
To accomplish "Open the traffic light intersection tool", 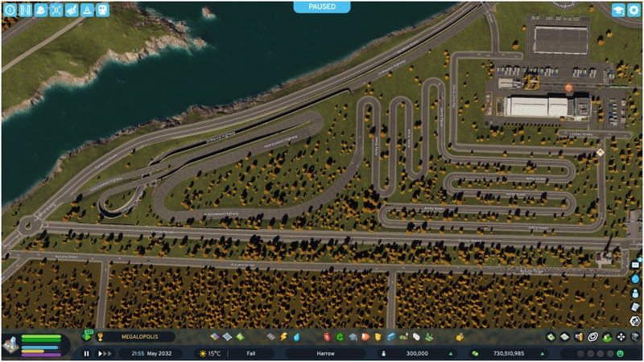I will [x=56, y=10].
